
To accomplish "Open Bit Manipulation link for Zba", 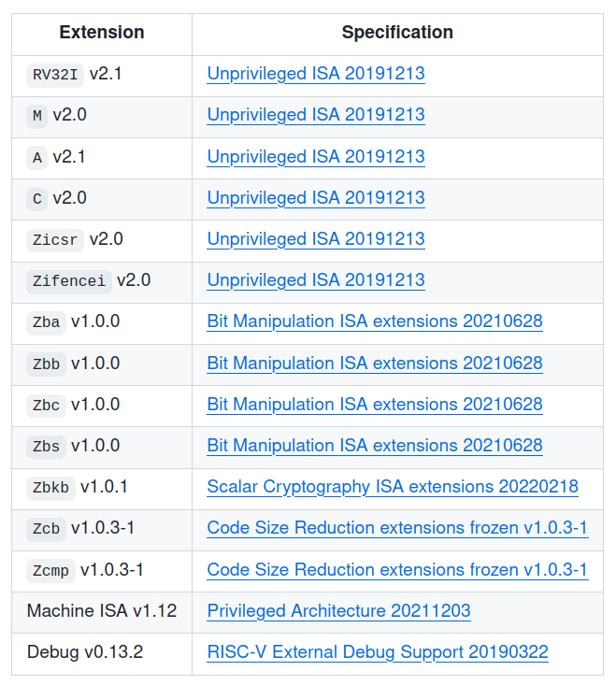I will (375, 321).
